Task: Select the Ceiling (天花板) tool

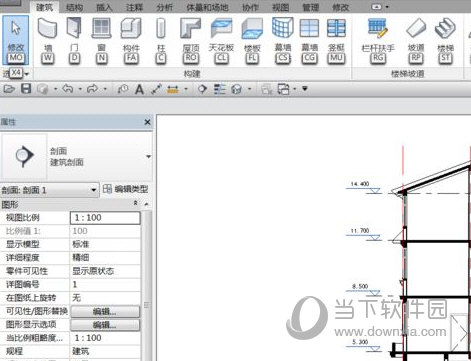Action: click(x=221, y=40)
